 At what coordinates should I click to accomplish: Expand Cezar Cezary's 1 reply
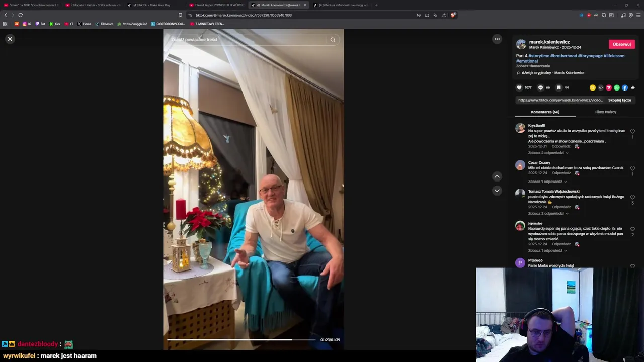547,182
